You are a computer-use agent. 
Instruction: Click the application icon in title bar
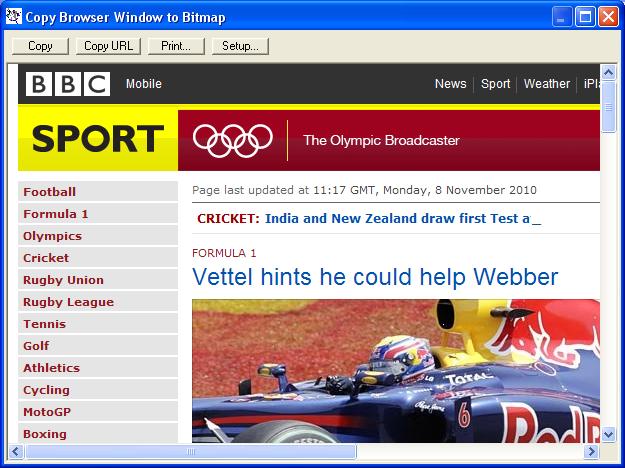coord(14,17)
